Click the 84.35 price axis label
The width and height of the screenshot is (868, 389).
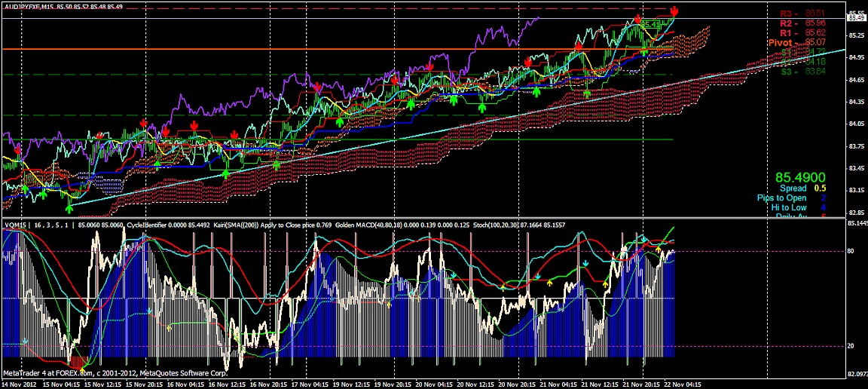click(x=857, y=102)
